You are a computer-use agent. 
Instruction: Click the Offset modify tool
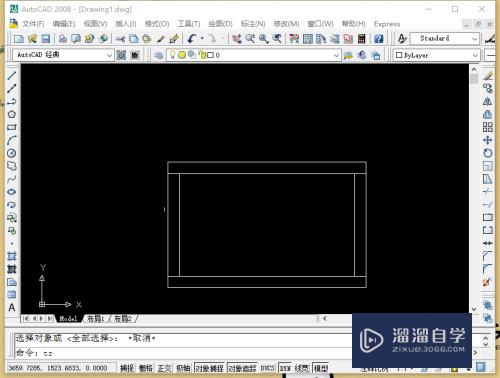(488, 114)
